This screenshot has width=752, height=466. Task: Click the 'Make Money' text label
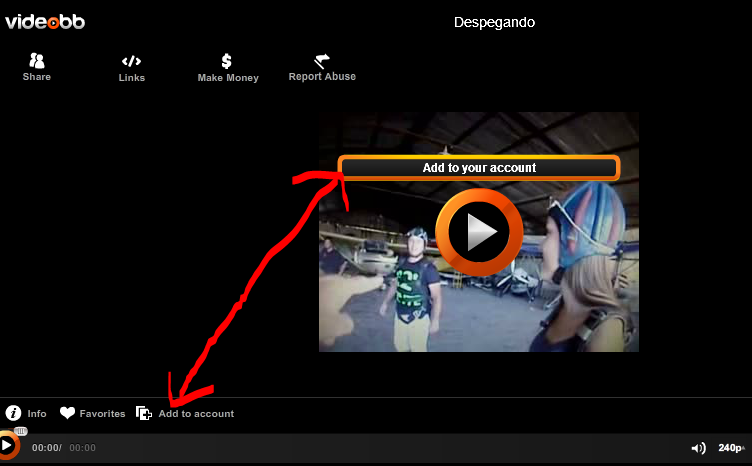[x=228, y=78]
